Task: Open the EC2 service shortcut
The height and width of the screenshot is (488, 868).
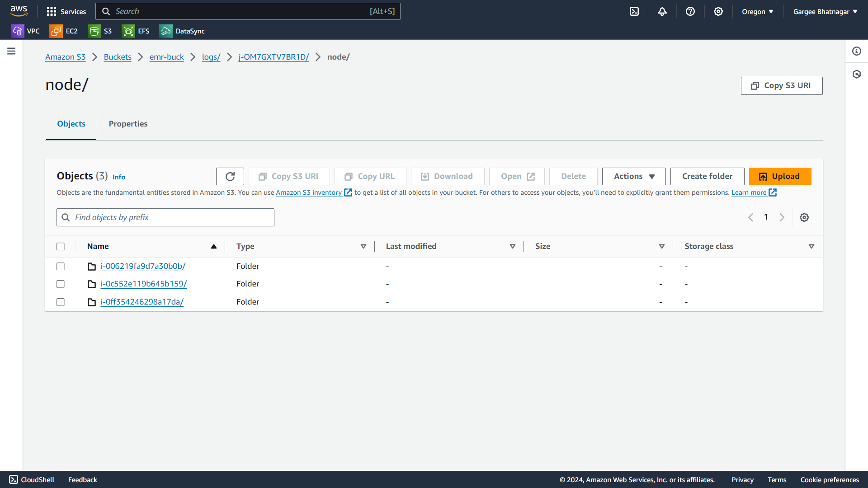Action: click(x=64, y=31)
